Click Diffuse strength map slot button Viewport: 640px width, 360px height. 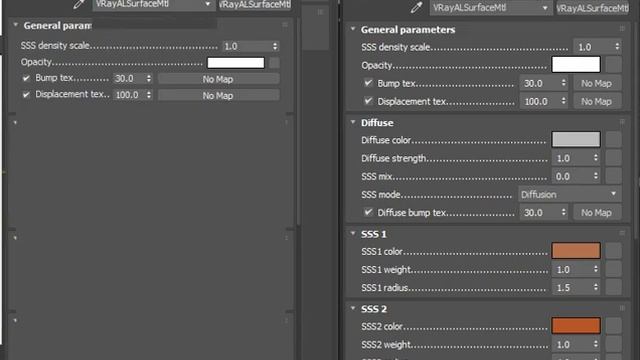613,158
